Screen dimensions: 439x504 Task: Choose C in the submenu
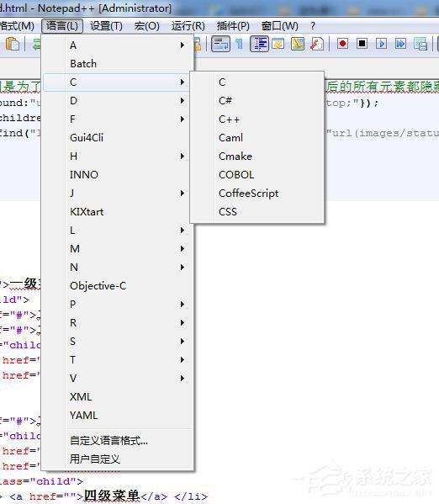point(257,82)
